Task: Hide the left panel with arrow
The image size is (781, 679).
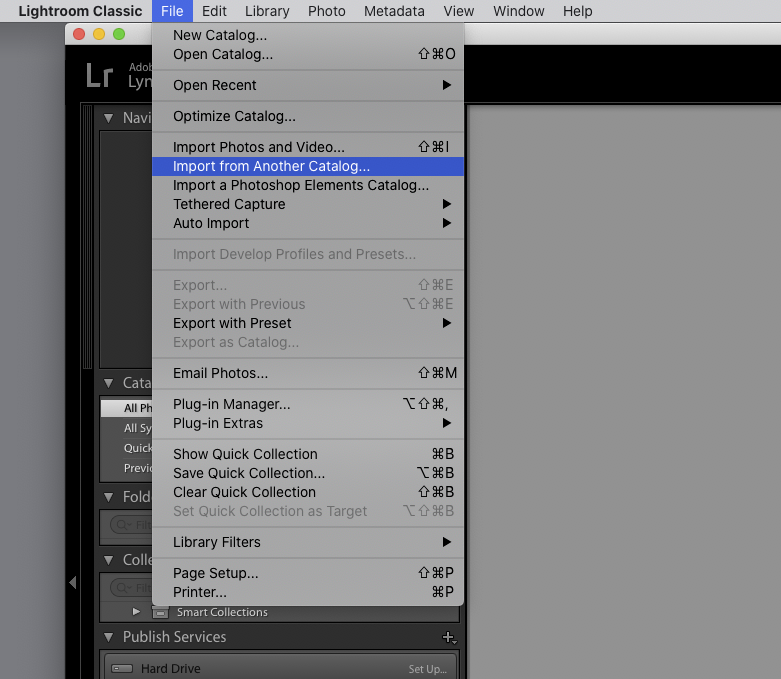Action: click(x=73, y=582)
